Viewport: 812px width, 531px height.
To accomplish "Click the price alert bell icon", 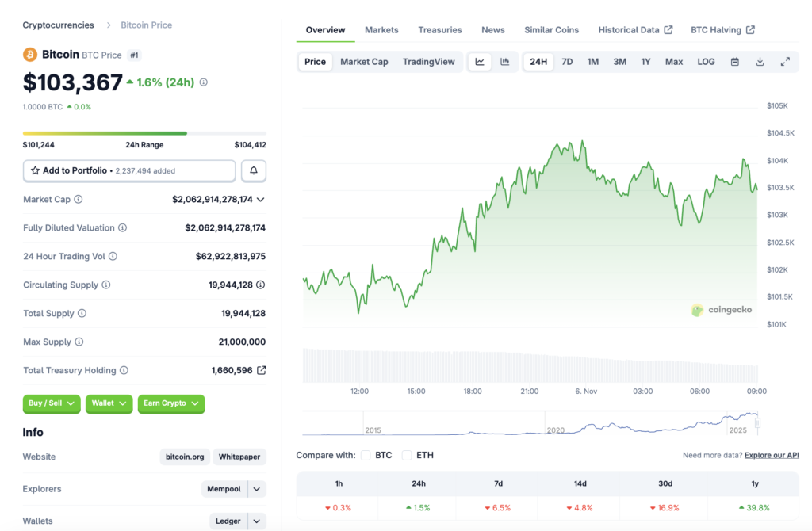I will click(253, 170).
